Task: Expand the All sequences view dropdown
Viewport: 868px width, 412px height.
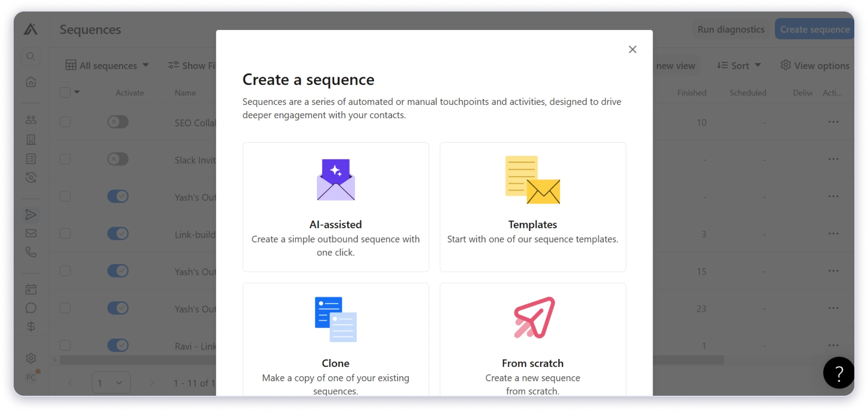Action: (x=107, y=66)
